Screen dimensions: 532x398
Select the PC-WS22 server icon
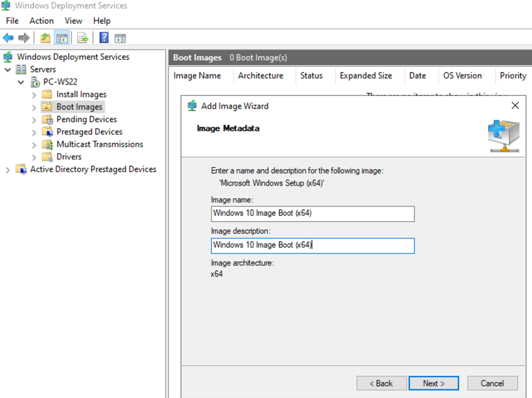point(35,82)
